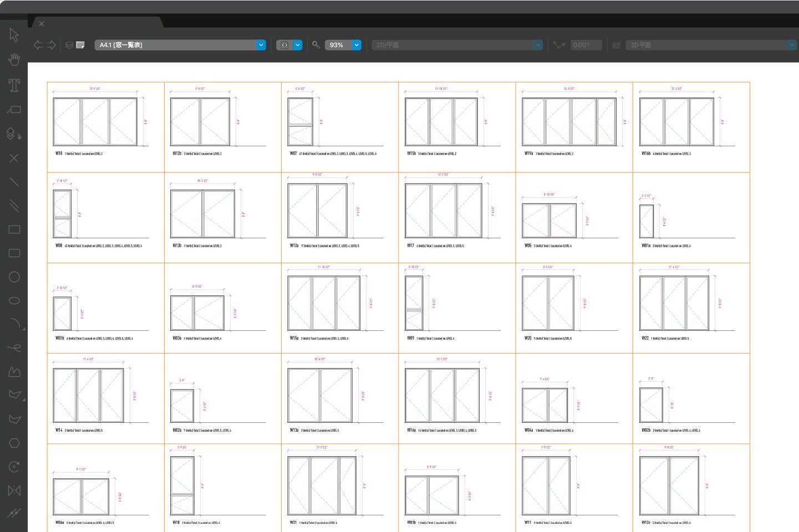The height and width of the screenshot is (532, 799).
Task: Select the Polyline tool
Action: pyautogui.click(x=14, y=372)
